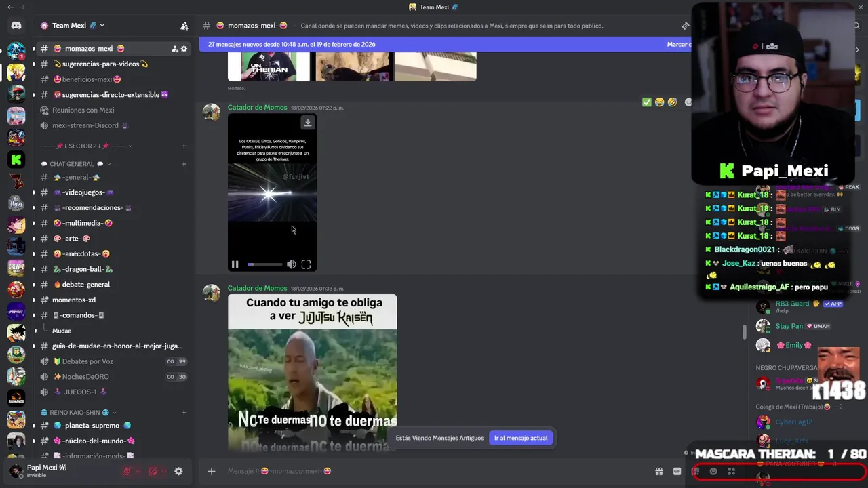Screen dimensions: 868x488
Task: Collapse the REINO KAIO-SHIN category
Action: click(x=78, y=412)
